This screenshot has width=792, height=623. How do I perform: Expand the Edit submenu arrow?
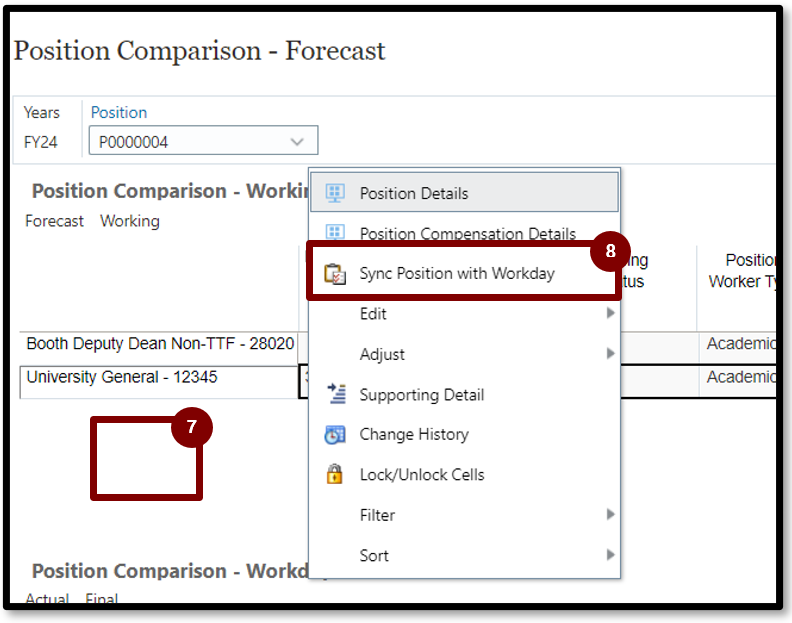[610, 314]
